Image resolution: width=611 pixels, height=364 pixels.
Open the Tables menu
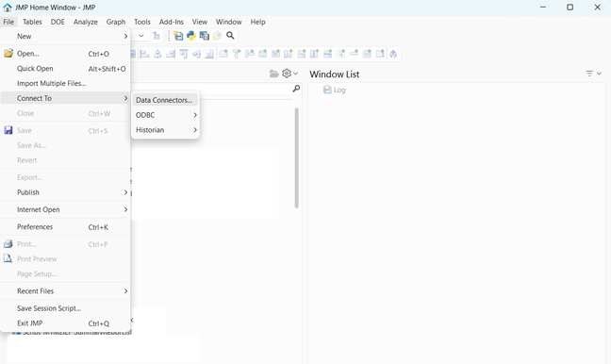click(32, 22)
